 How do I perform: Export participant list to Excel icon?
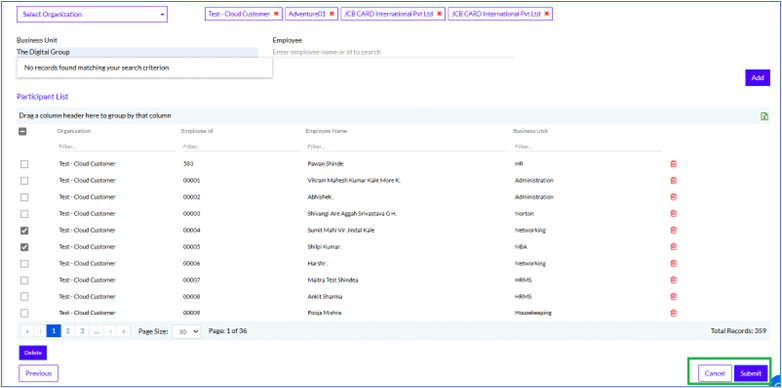[x=764, y=116]
